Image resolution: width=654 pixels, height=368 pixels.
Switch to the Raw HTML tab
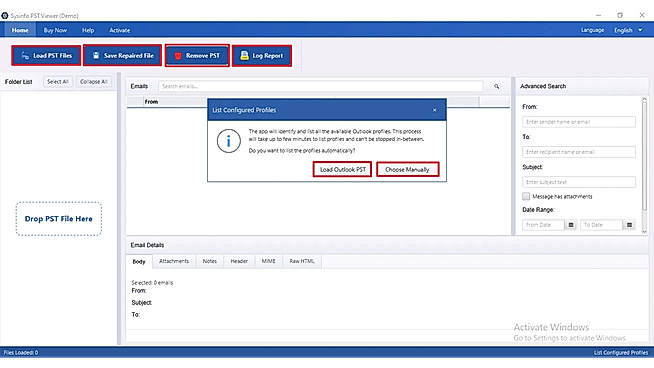pyautogui.click(x=302, y=261)
